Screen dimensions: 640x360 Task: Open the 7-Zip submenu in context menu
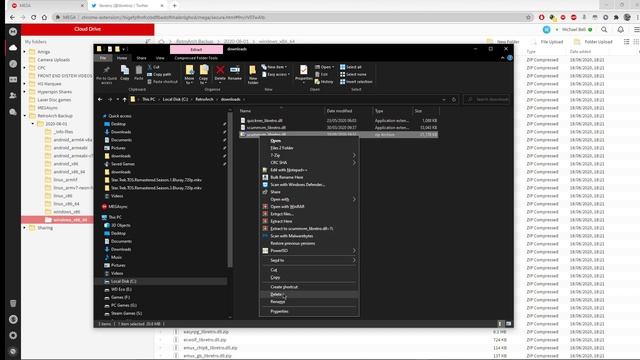coord(309,155)
